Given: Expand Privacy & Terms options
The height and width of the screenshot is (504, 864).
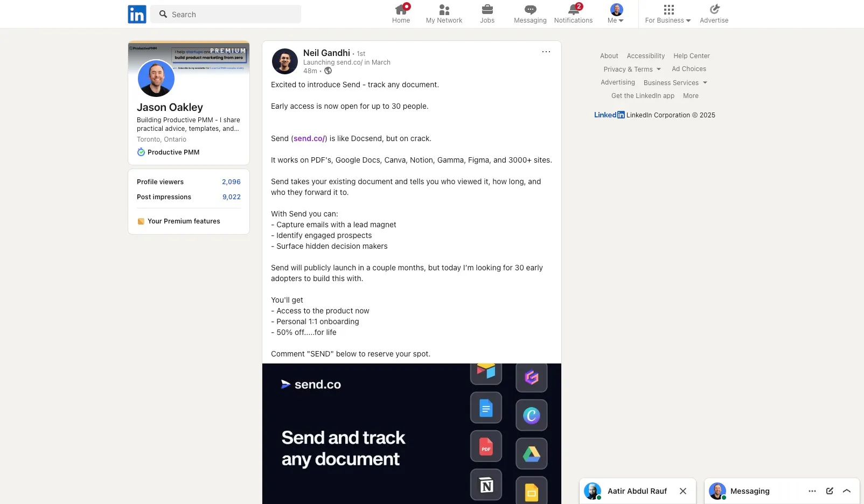Looking at the screenshot, I should tap(631, 69).
